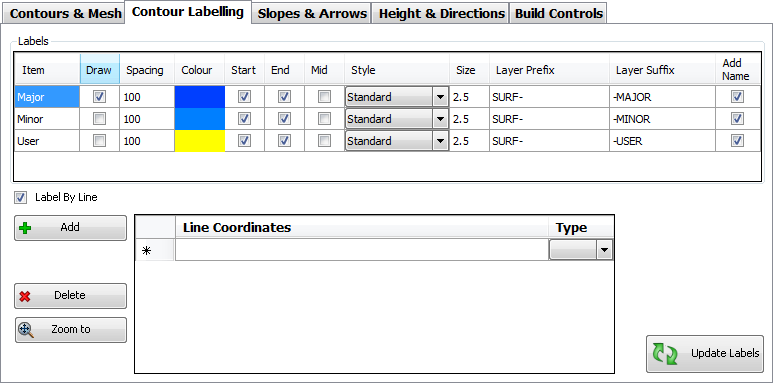Edit Size 2.5 in User row

click(x=469, y=141)
